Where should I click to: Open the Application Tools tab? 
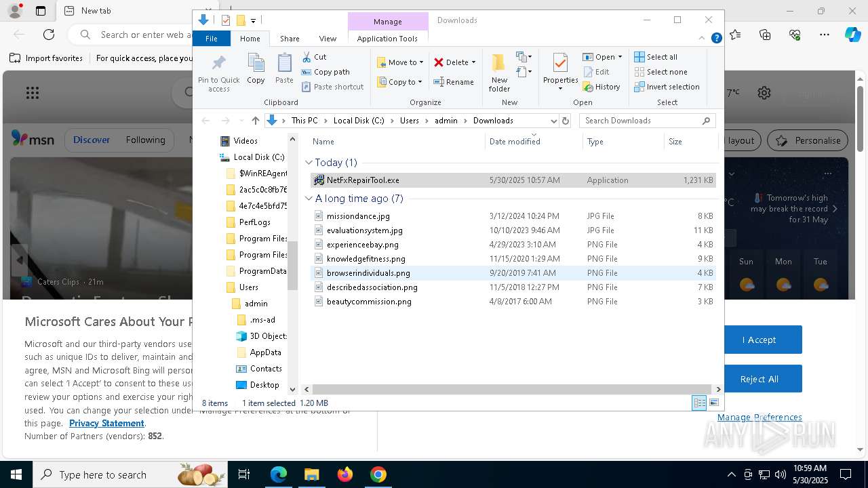coord(387,39)
